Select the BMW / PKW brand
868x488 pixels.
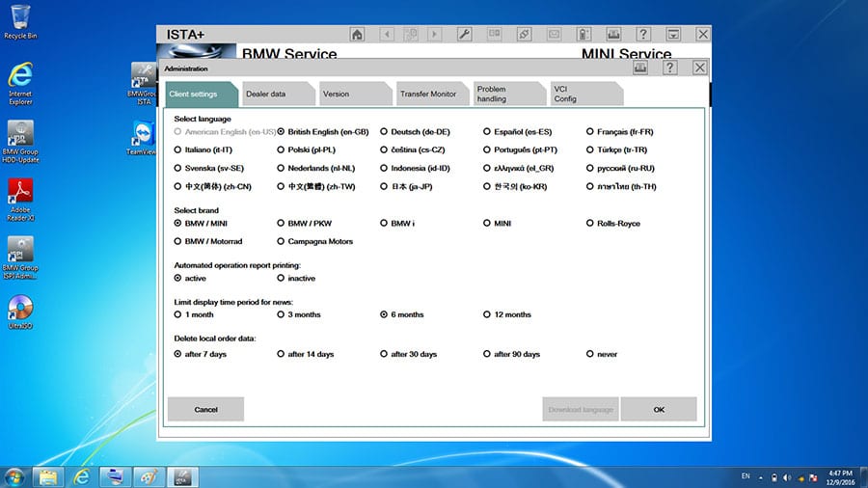[x=305, y=224]
